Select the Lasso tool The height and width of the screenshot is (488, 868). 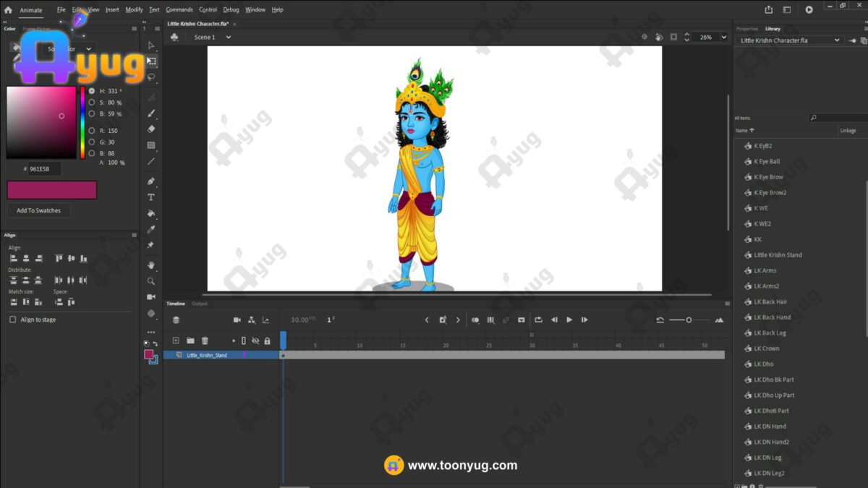point(151,77)
